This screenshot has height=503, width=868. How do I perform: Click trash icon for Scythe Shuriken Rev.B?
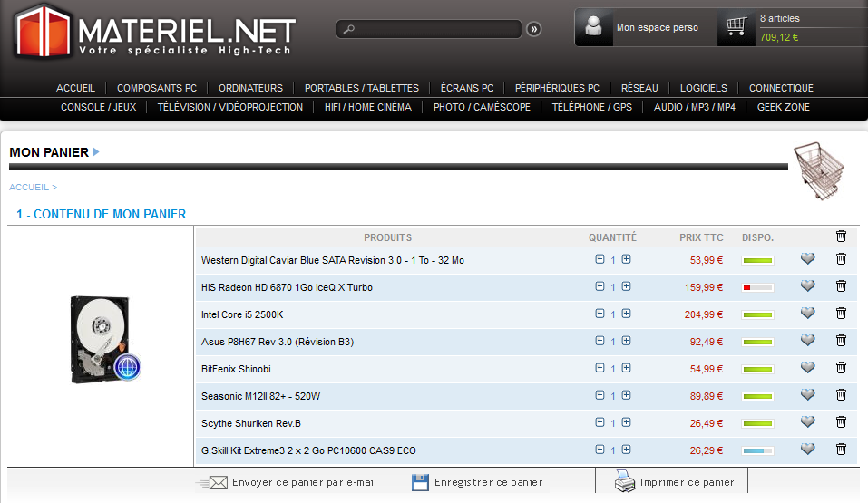point(841,422)
